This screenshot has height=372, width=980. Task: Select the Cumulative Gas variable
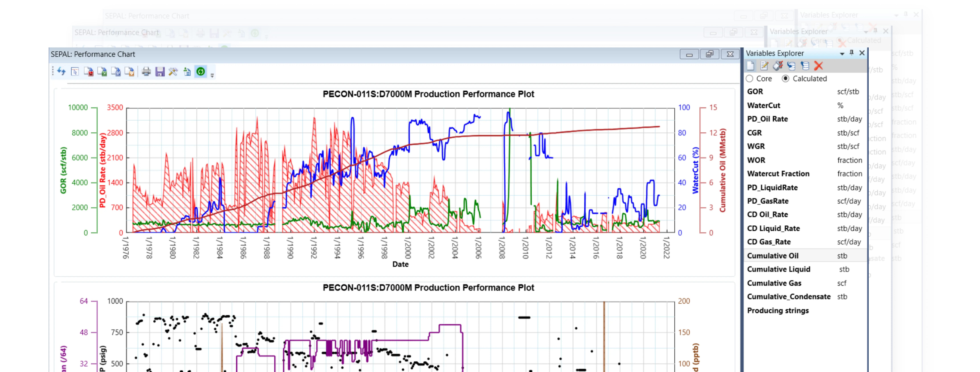click(805, 283)
